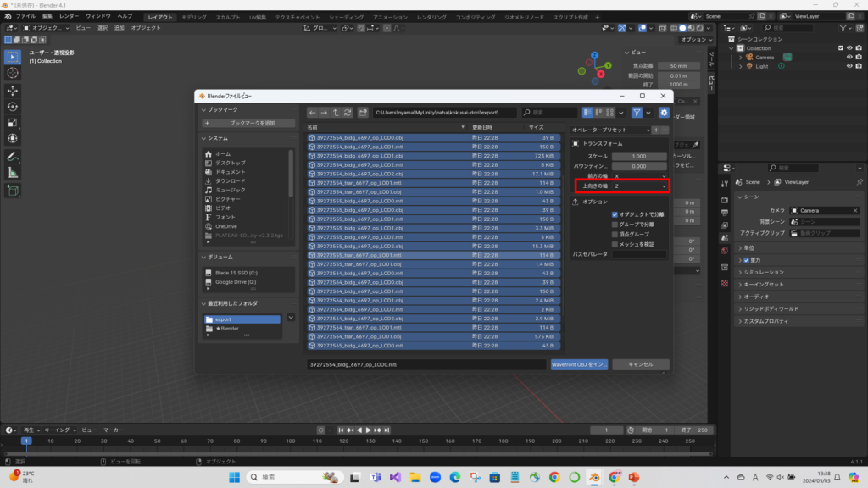The height and width of the screenshot is (488, 868).
Task: Open the レンダー menu
Action: point(69,16)
